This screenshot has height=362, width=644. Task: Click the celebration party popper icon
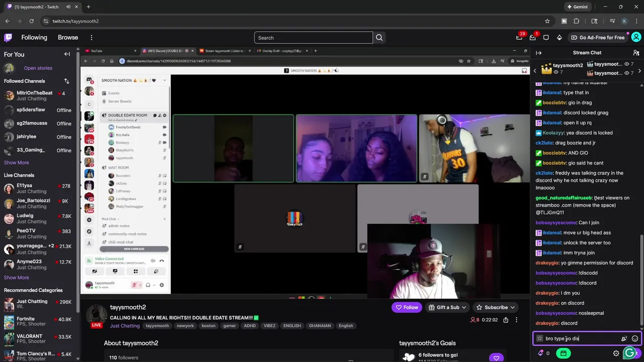(x=624, y=338)
